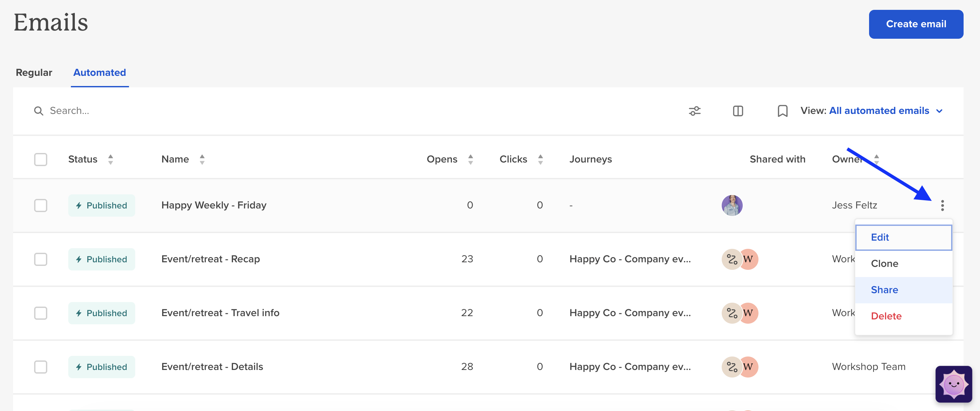Open the Event/retreat - Recap email

coord(210,259)
